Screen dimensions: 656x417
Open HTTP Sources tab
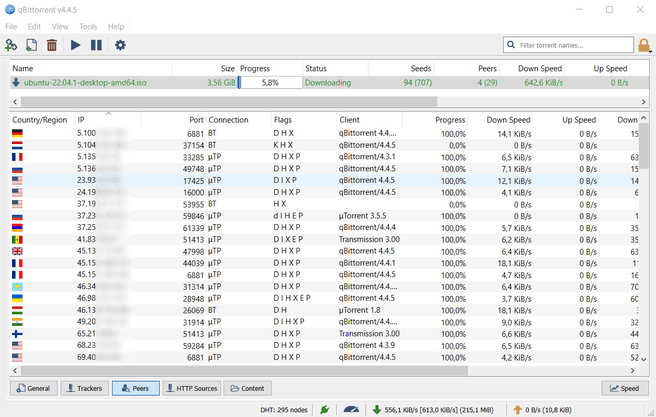pos(192,388)
